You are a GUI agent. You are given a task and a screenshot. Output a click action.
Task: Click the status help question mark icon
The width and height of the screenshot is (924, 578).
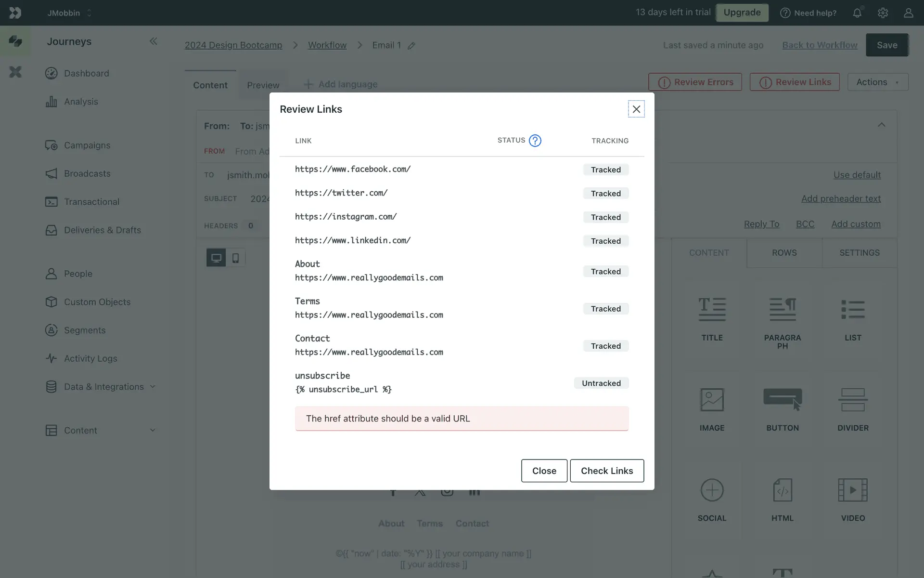tap(535, 141)
